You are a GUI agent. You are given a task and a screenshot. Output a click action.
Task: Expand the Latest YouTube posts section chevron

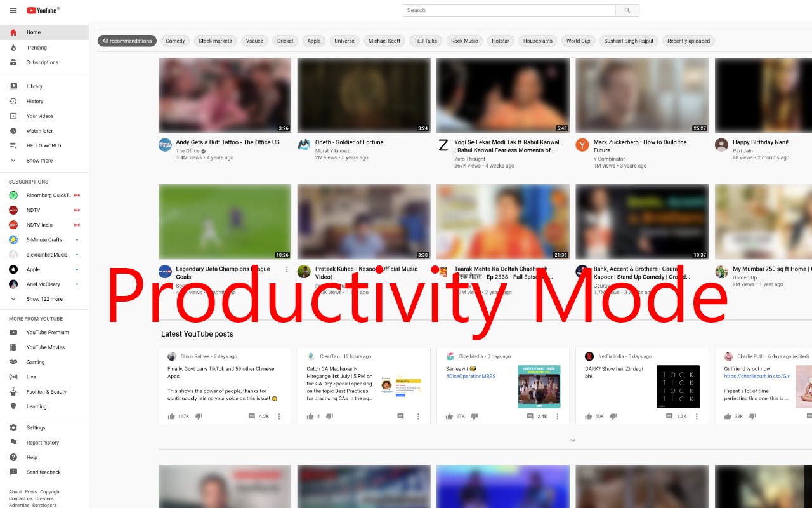[x=573, y=441]
